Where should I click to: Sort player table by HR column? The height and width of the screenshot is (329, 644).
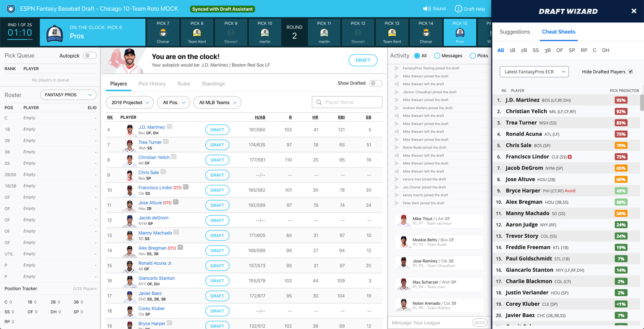(x=315, y=117)
